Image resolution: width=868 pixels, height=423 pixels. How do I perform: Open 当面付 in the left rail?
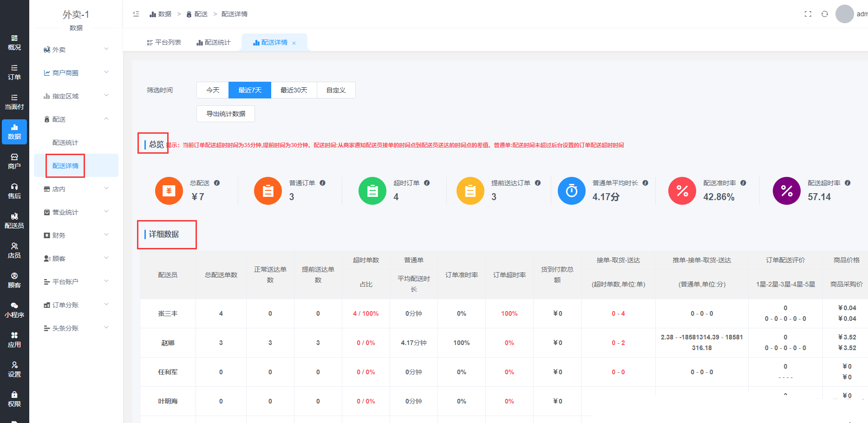(14, 102)
